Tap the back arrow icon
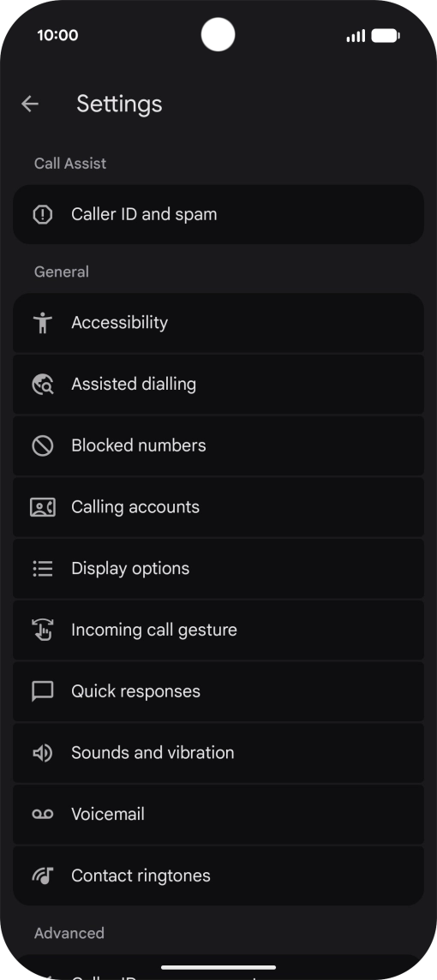The image size is (437, 980). click(x=29, y=104)
